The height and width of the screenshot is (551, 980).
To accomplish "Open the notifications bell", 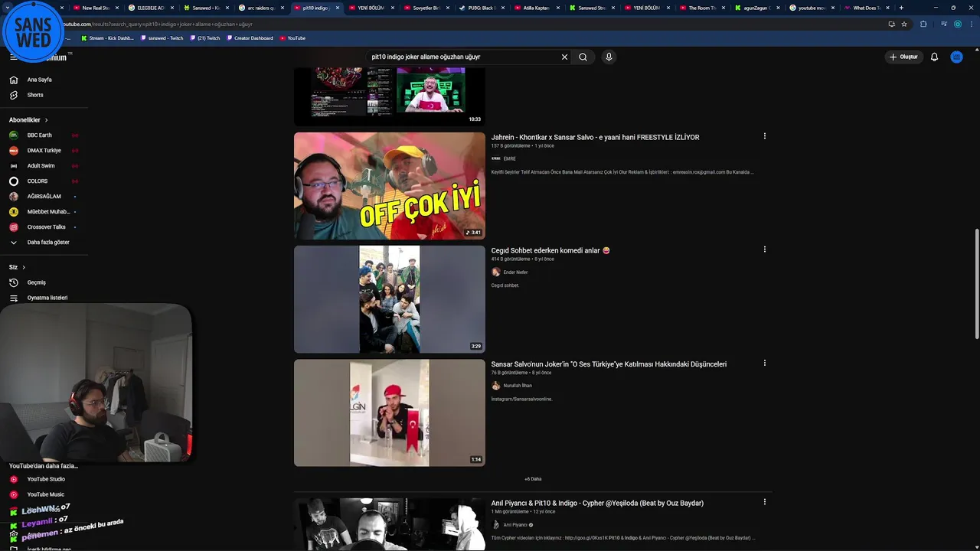I will tap(934, 57).
